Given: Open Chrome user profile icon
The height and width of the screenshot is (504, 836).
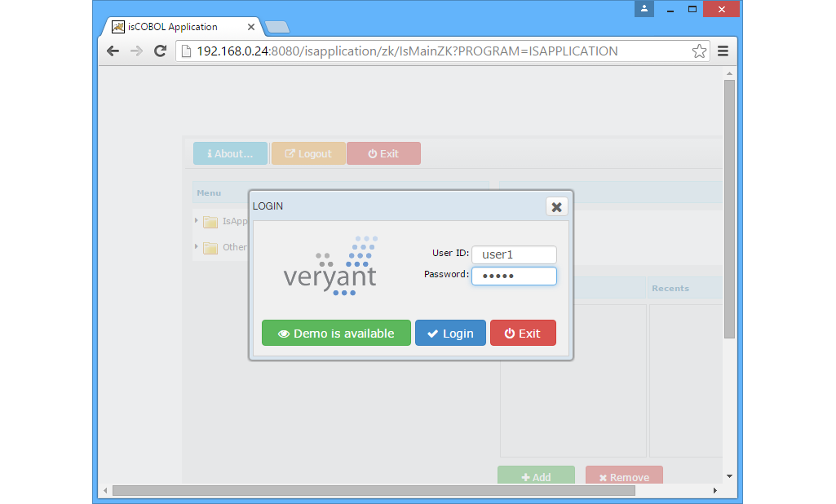Looking at the screenshot, I should (x=644, y=9).
